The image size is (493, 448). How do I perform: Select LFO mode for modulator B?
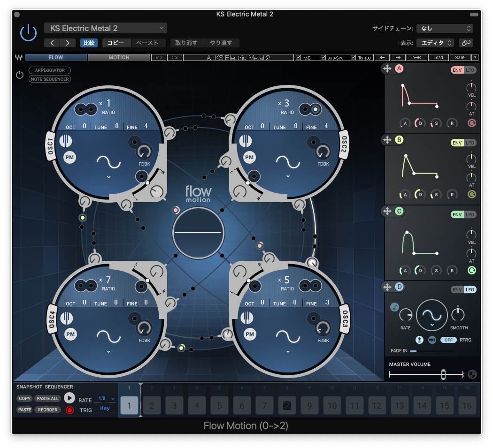point(470,143)
